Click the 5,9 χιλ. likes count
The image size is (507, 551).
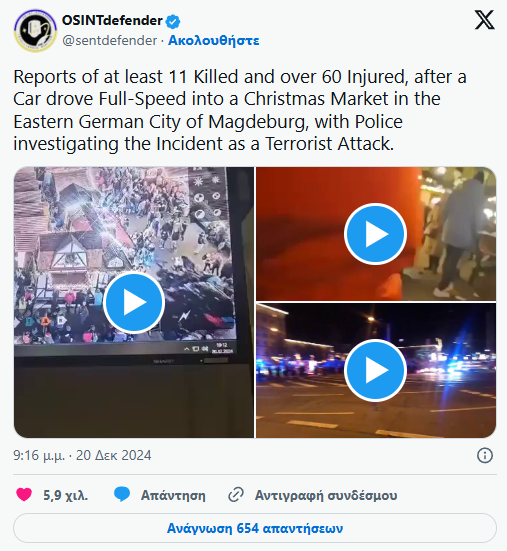tap(65, 495)
